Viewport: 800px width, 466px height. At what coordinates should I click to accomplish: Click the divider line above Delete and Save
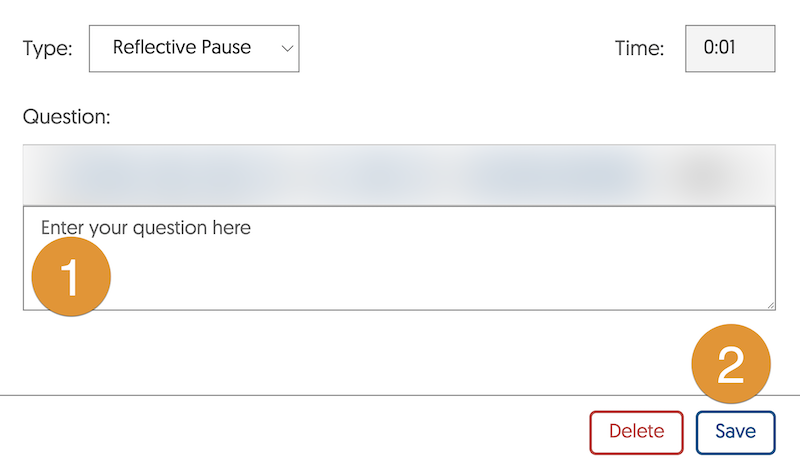(x=300, y=395)
